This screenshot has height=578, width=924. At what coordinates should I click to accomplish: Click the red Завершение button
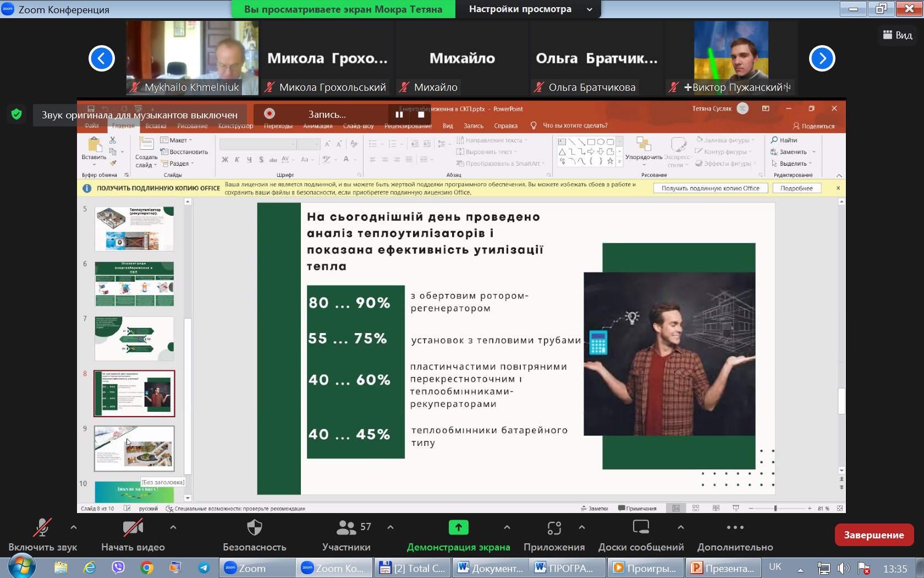pos(874,535)
